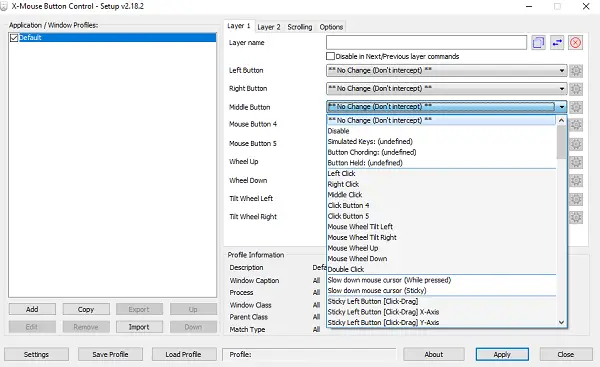600x367 pixels.
Task: Select Sticky Left Button [Click-Drag] Y-Axis
Action: click(441, 322)
